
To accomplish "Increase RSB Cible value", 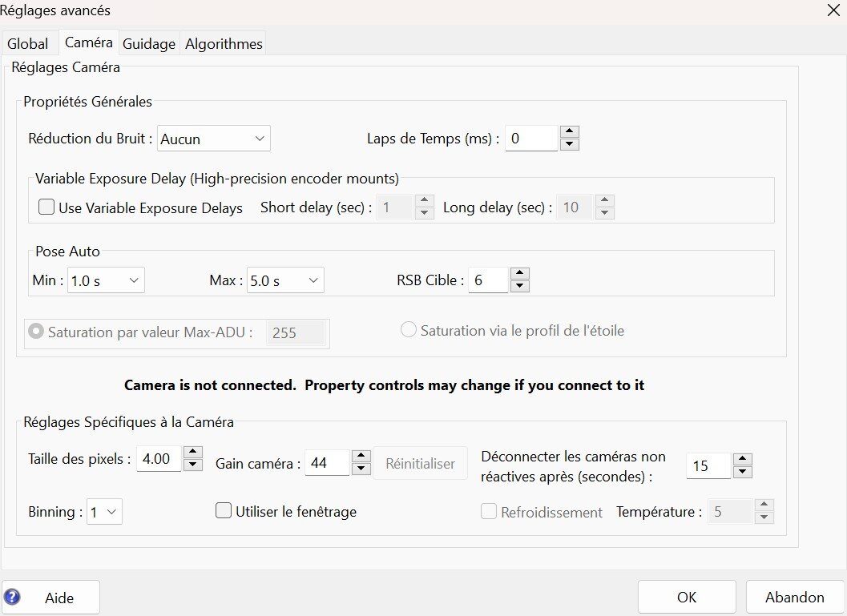I will [519, 274].
